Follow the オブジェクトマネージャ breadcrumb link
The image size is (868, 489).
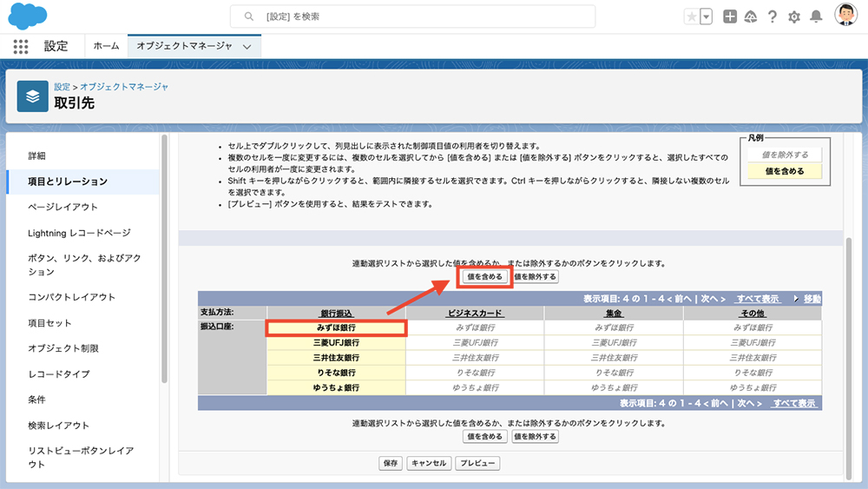pos(124,86)
